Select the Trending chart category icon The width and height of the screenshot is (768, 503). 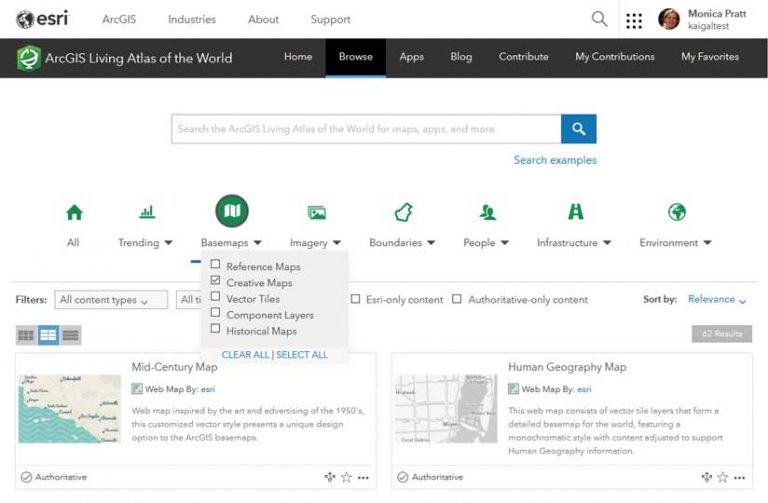click(146, 212)
